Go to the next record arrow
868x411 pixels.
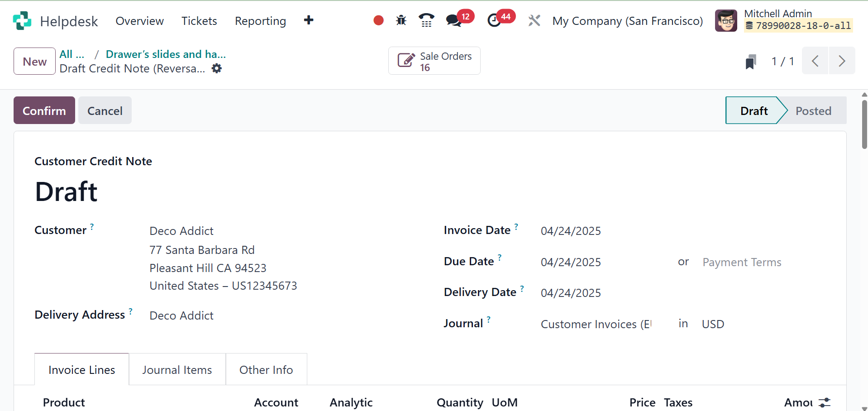tap(842, 61)
